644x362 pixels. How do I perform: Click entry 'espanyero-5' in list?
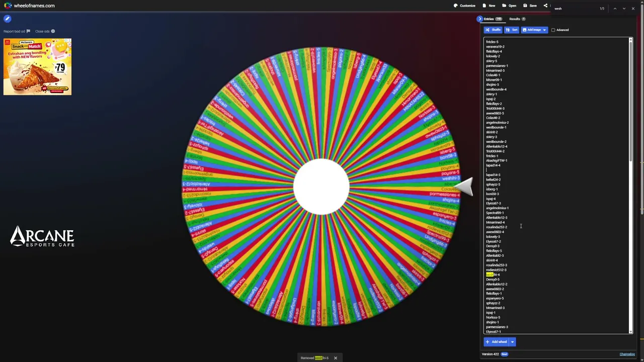click(x=495, y=299)
